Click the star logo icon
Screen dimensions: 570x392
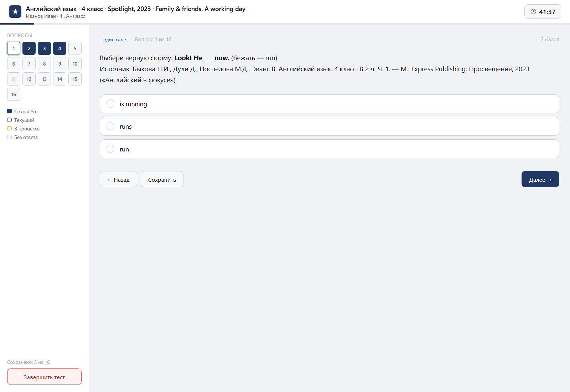click(15, 12)
